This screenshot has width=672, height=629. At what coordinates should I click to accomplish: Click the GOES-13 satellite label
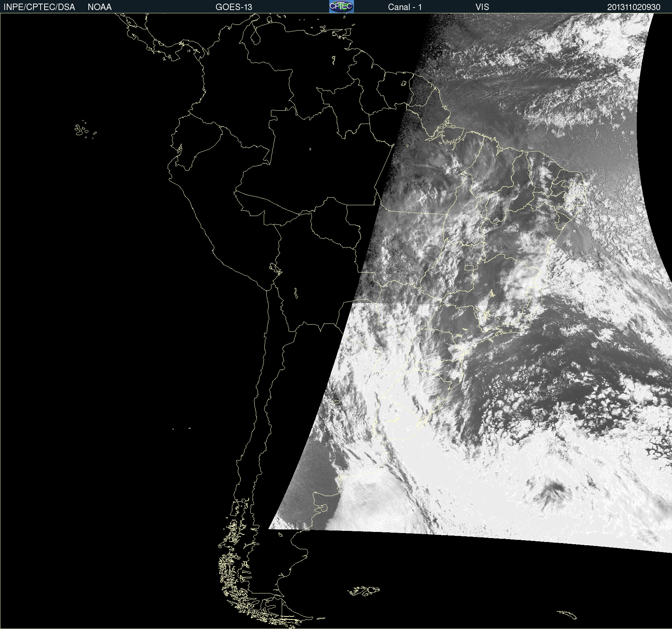pyautogui.click(x=234, y=7)
